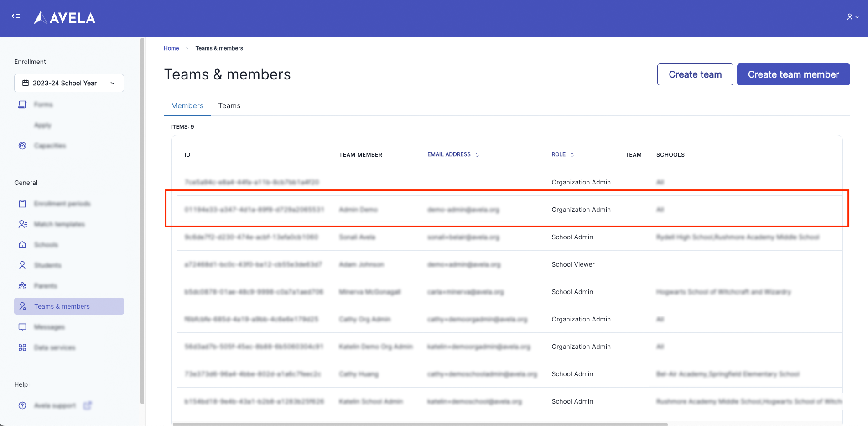868x426 pixels.
Task: Click the Match templates icon
Action: click(x=22, y=224)
